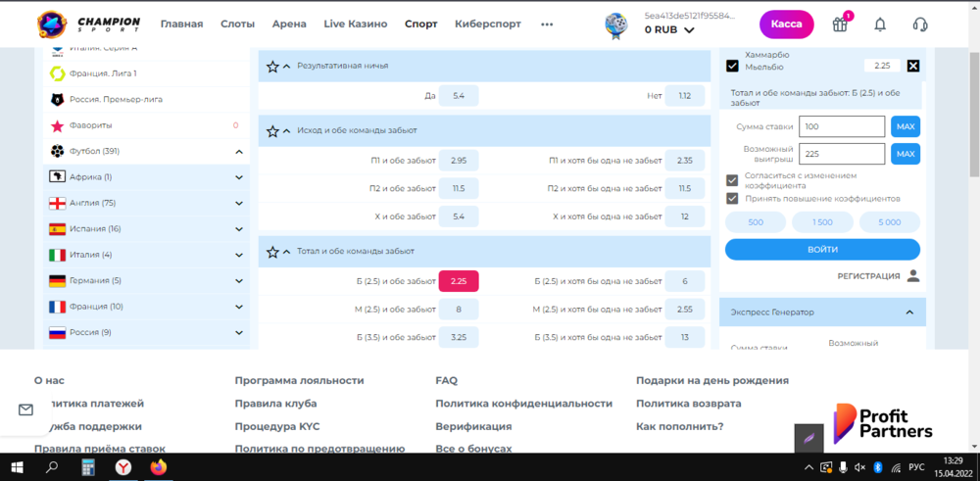This screenshot has width=980, height=481.
Task: Deselect the highlighted 2.25 odds
Action: coord(459,281)
